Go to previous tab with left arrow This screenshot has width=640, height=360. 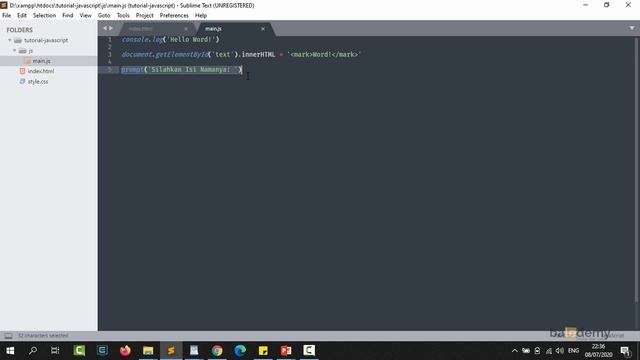(x=105, y=28)
